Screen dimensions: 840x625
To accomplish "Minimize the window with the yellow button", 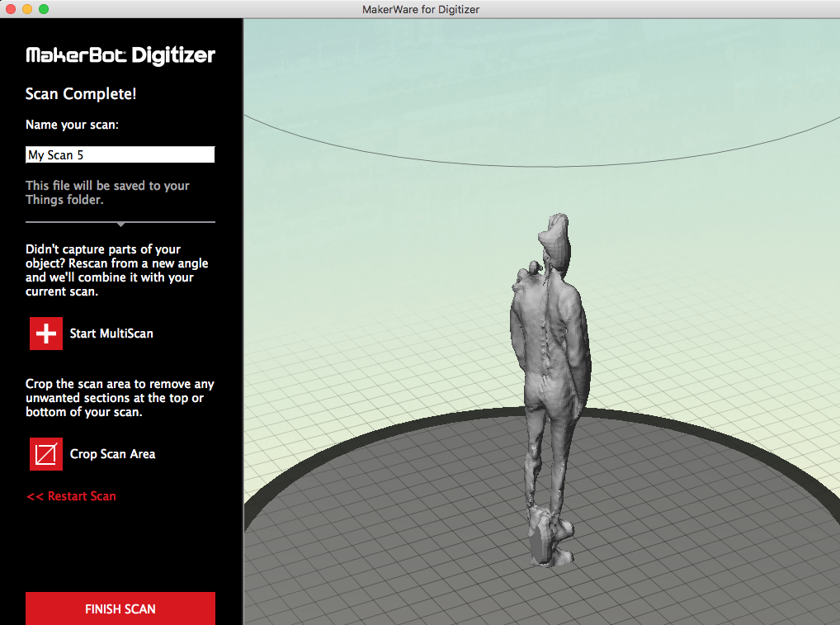I will 27,9.
